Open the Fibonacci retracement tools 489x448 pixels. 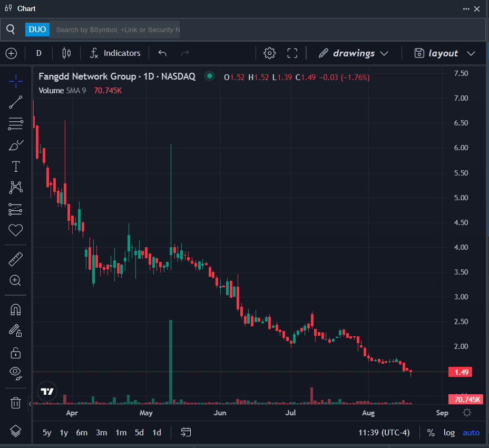(x=16, y=124)
